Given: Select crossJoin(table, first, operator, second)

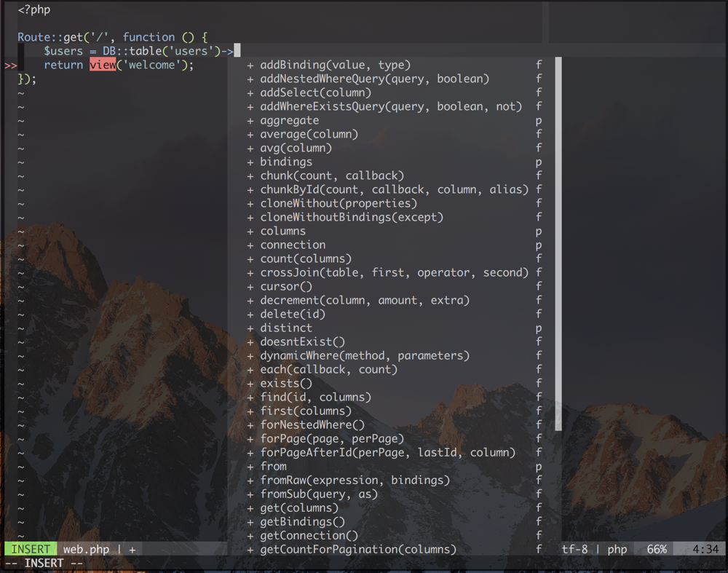Looking at the screenshot, I should [x=395, y=272].
